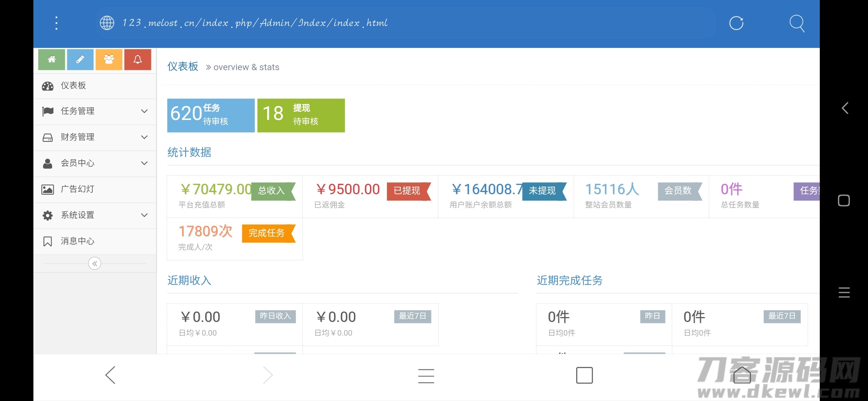Click the globe icon beside the URL
Screen dimensions: 868x401
[x=107, y=23]
